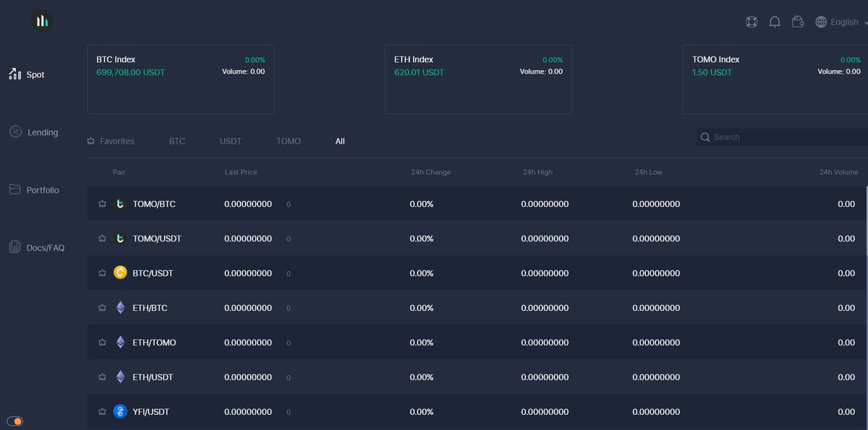This screenshot has width=868, height=430.
Task: Click the ETH icon in ETH/USDT row
Action: tap(120, 377)
